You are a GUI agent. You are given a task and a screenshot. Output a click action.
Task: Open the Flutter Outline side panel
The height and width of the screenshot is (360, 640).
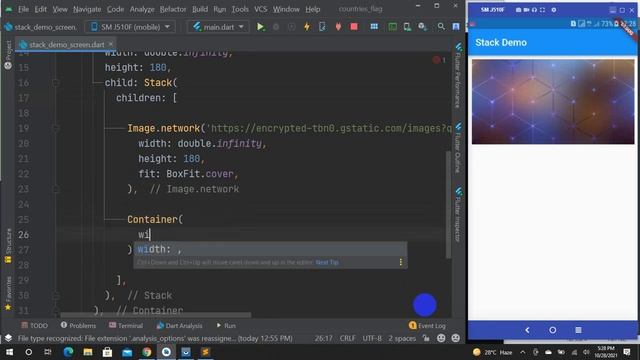(x=458, y=148)
